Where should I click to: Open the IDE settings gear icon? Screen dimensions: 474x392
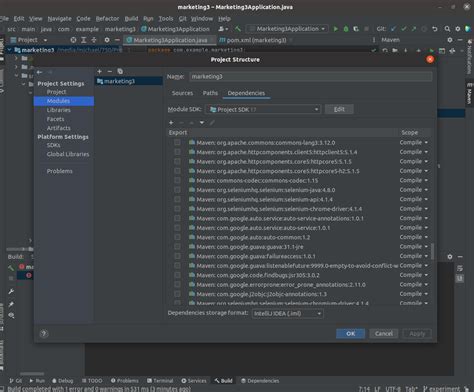click(x=458, y=29)
